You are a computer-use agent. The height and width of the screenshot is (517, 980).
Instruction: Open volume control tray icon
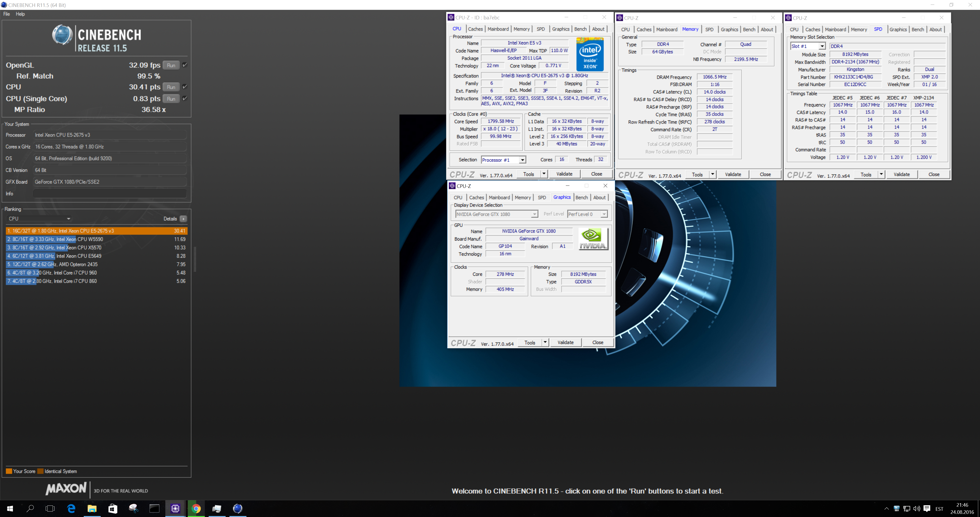[916, 508]
